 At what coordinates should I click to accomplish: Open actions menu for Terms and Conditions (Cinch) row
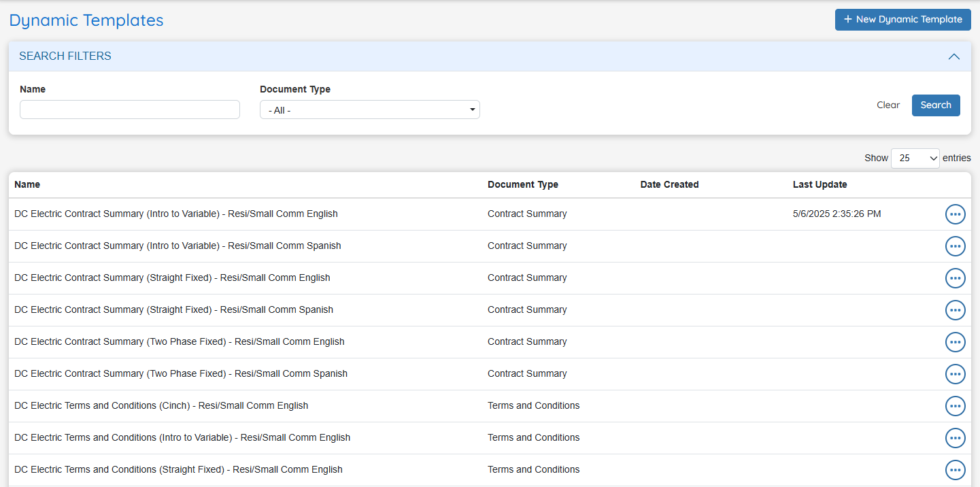(x=956, y=406)
